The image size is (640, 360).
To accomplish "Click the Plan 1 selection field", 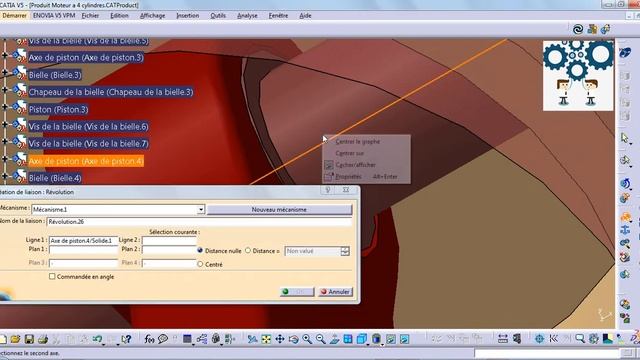I will [83, 249].
